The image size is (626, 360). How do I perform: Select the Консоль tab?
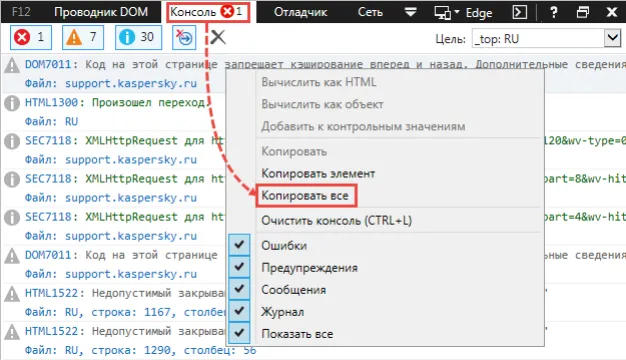[x=208, y=12]
